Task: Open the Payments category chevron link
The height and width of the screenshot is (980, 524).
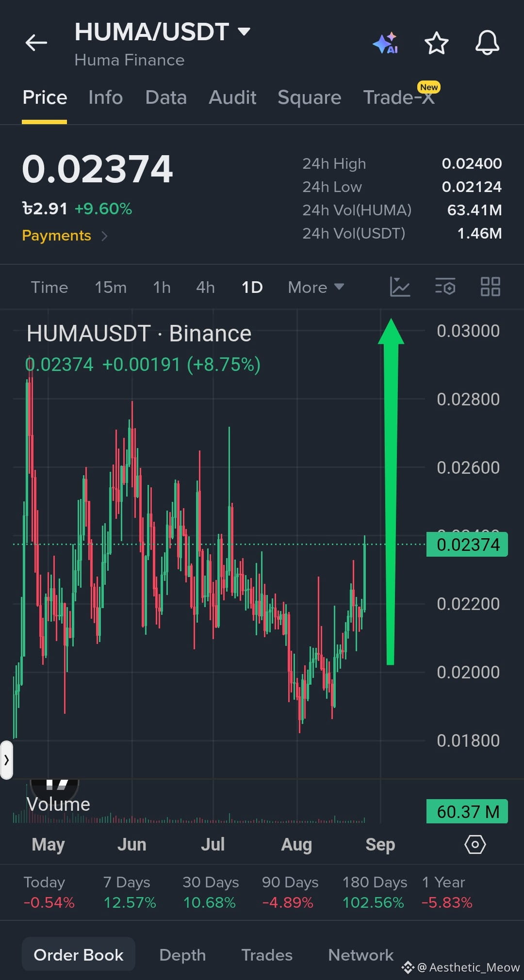Action: pyautogui.click(x=65, y=236)
